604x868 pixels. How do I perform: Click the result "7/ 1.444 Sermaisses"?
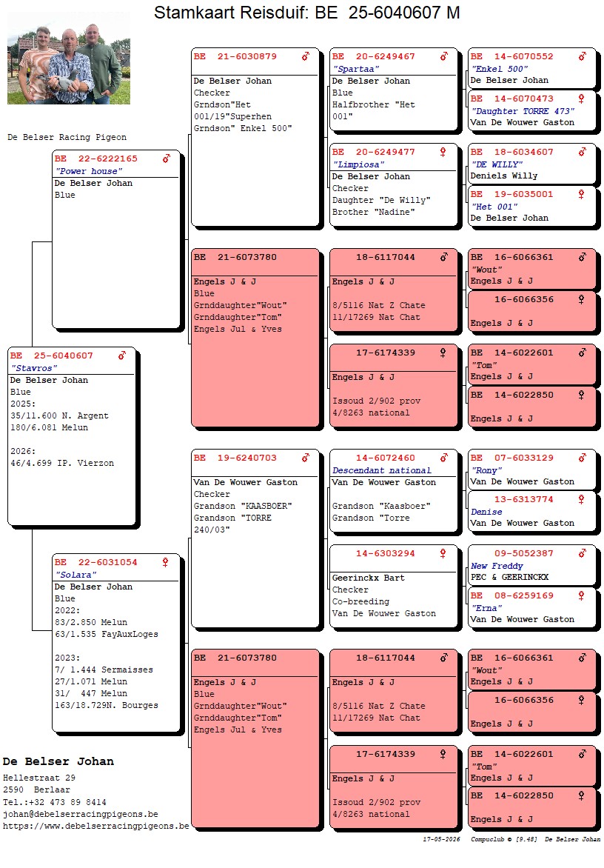[104, 670]
